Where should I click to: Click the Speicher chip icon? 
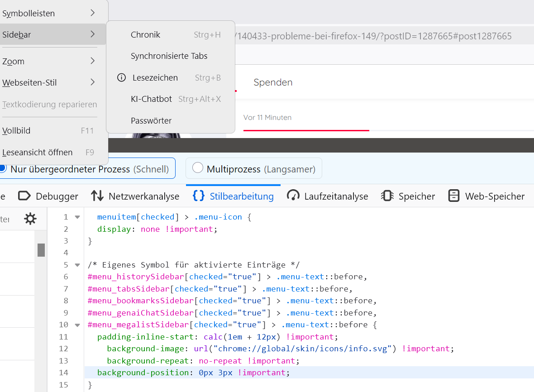(x=387, y=196)
